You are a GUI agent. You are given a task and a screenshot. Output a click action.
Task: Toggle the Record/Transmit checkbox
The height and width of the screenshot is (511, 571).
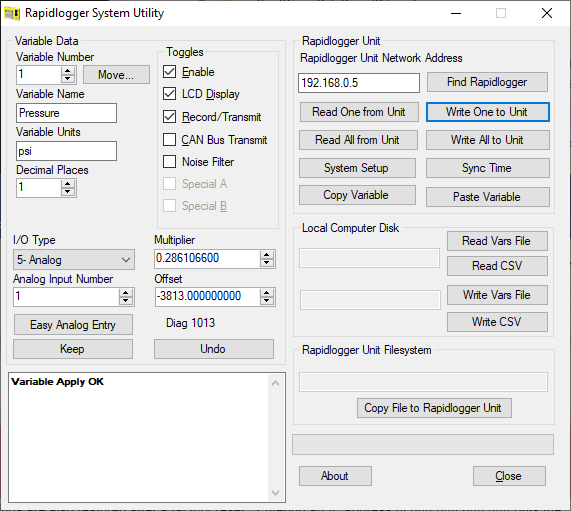click(169, 117)
